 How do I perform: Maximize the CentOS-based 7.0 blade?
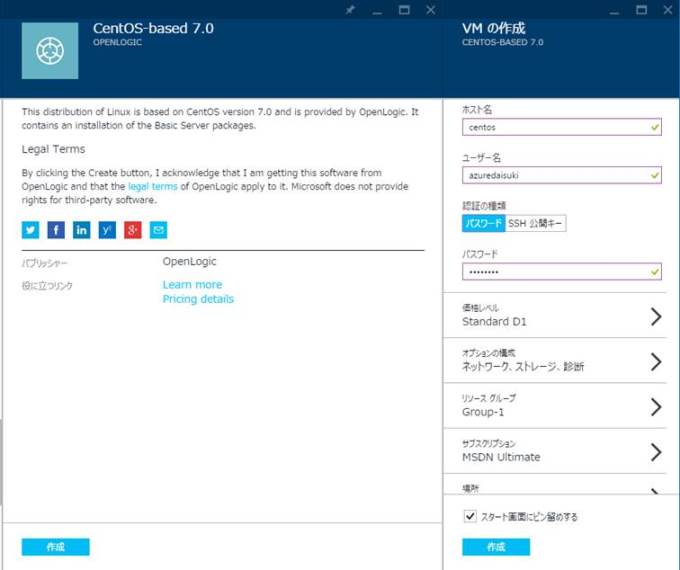click(x=404, y=10)
